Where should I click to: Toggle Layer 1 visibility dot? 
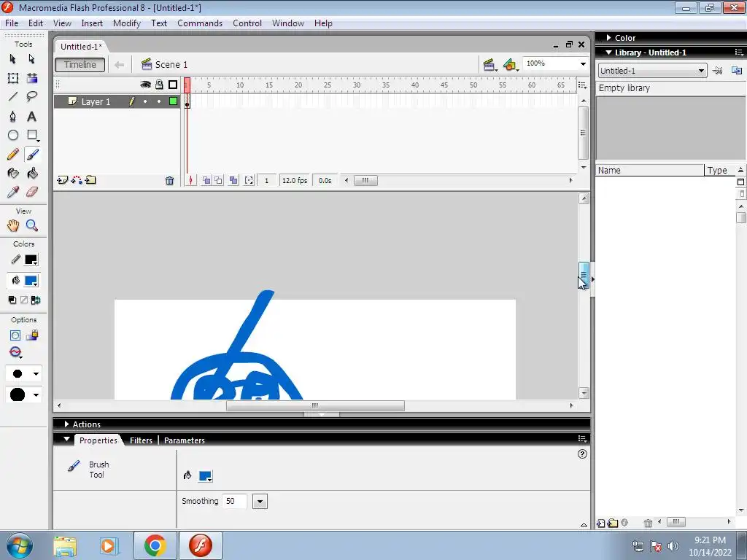(x=145, y=101)
